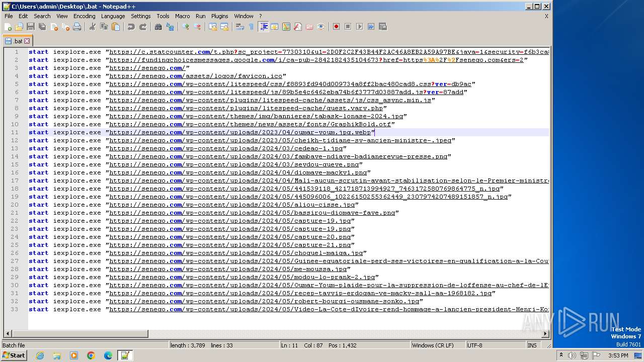Open the Windows Start menu
This screenshot has width=644, height=362.
(14, 355)
